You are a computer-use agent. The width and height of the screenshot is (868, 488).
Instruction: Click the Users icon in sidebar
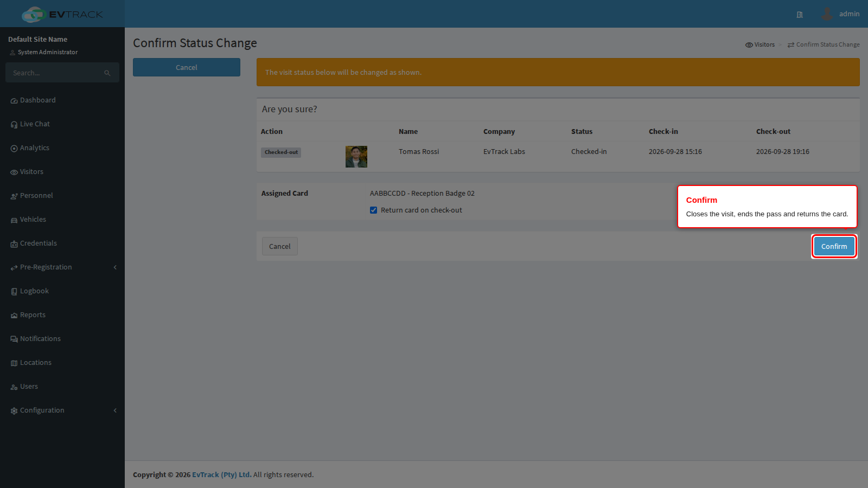pos(14,387)
